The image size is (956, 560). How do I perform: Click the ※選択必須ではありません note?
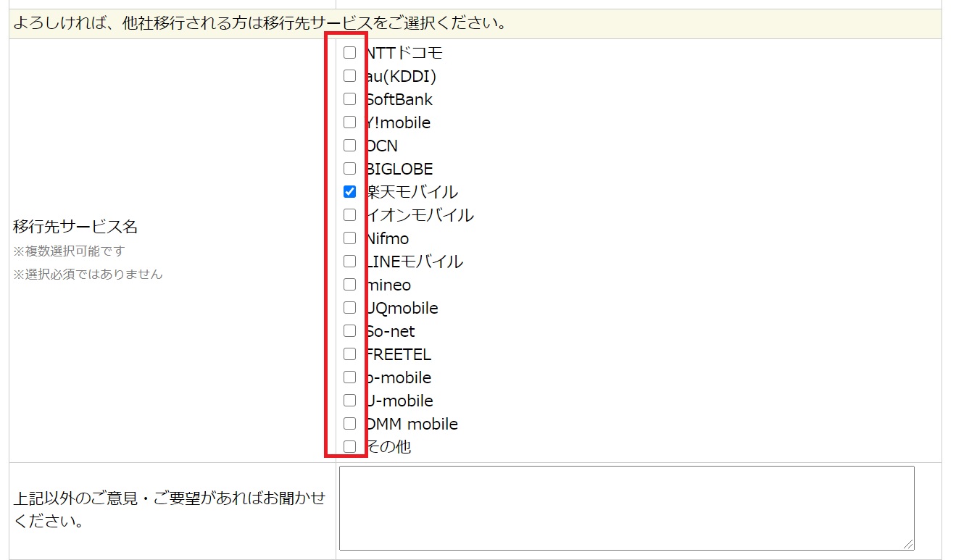pyautogui.click(x=88, y=275)
